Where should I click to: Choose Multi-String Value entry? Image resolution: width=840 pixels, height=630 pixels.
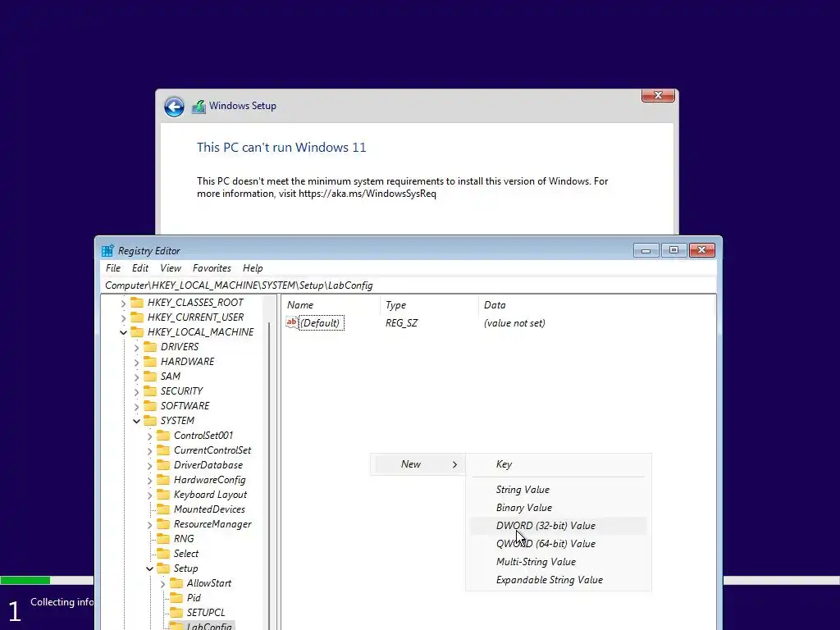click(558, 561)
